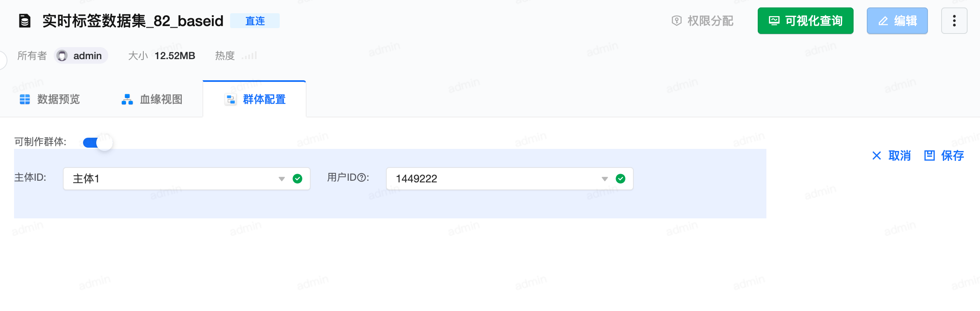
Task: Toggle the 可制作群体 switch
Action: tap(98, 143)
